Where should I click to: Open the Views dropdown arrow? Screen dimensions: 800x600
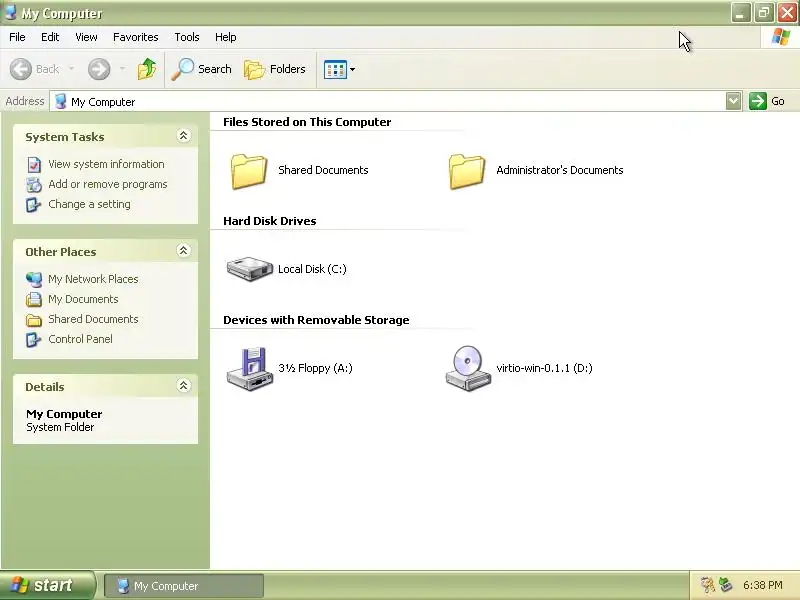point(352,69)
